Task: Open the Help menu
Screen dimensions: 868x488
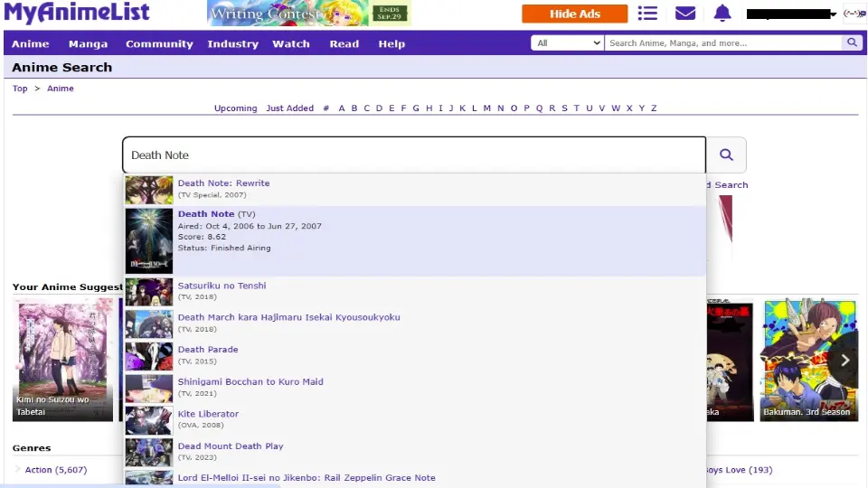Action: point(392,43)
